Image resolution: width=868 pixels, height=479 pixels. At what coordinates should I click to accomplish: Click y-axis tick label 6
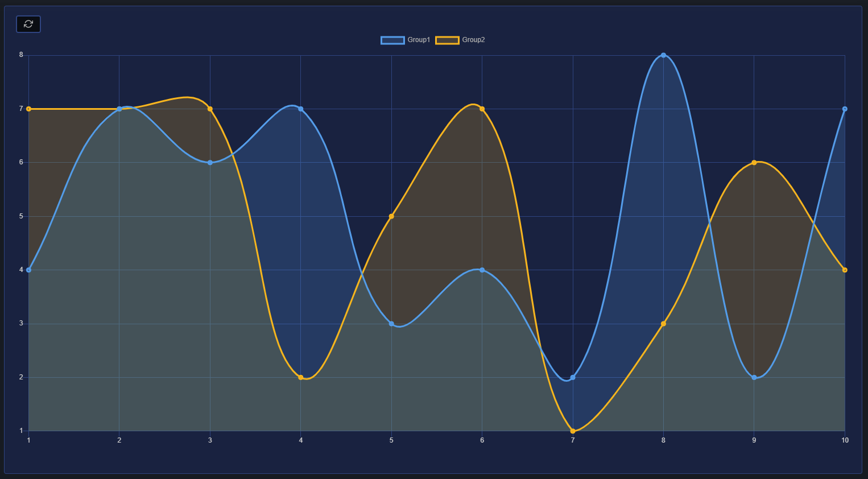(21, 163)
